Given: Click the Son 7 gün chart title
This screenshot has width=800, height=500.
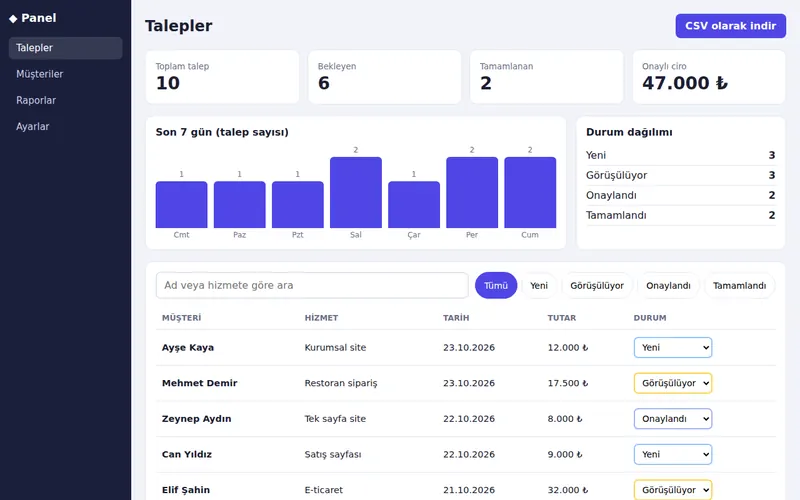Looking at the screenshot, I should pyautogui.click(x=222, y=132).
